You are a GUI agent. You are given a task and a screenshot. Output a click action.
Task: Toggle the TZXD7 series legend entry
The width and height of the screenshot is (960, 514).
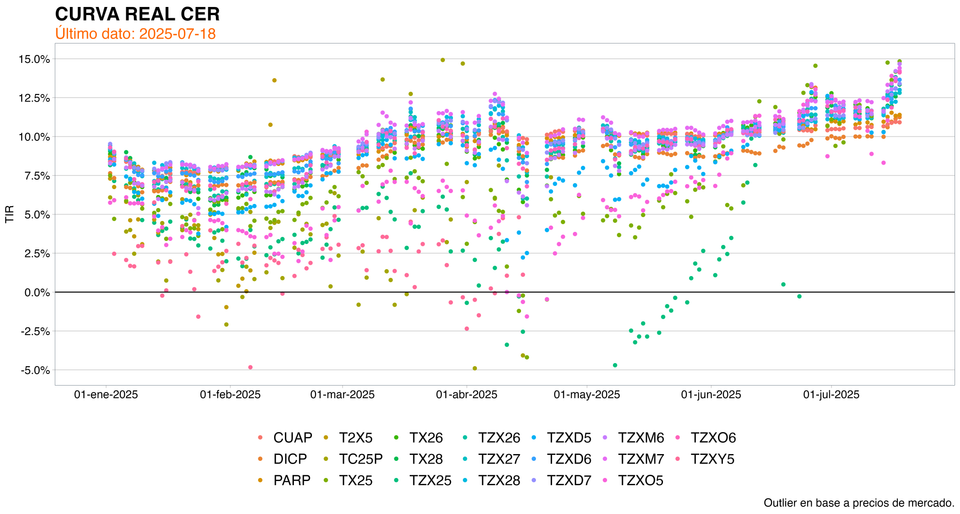(571, 480)
